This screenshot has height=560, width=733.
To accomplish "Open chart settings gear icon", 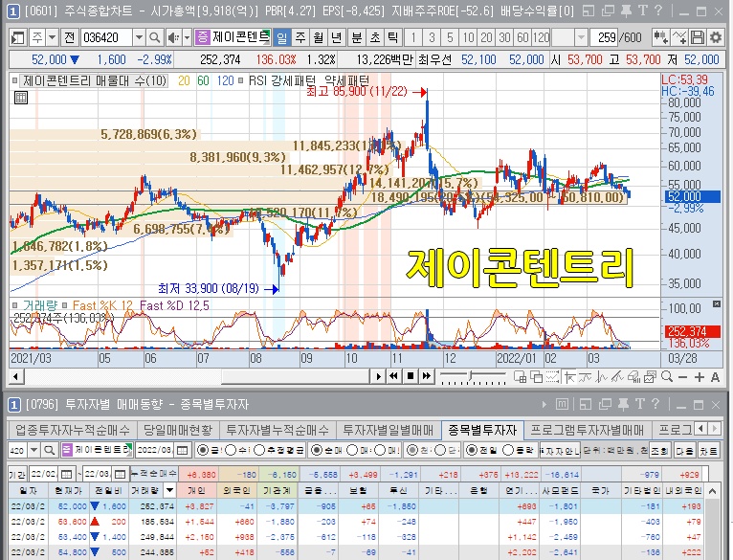I will [716, 37].
